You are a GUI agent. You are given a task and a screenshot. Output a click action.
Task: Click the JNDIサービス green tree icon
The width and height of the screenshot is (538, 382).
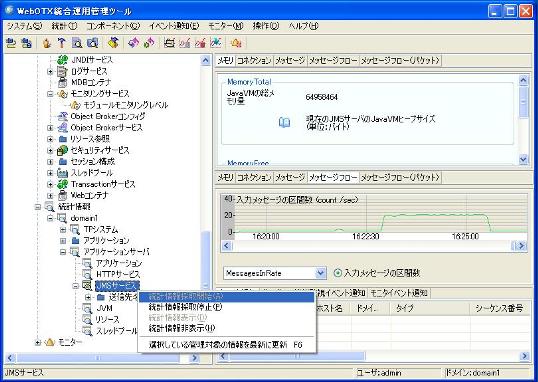pos(62,60)
